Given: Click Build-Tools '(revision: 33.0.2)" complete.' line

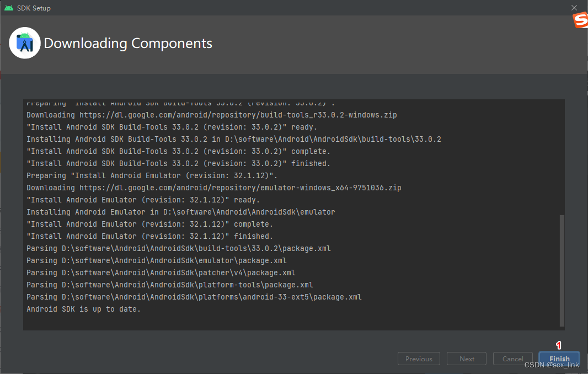Looking at the screenshot, I should (179, 151).
